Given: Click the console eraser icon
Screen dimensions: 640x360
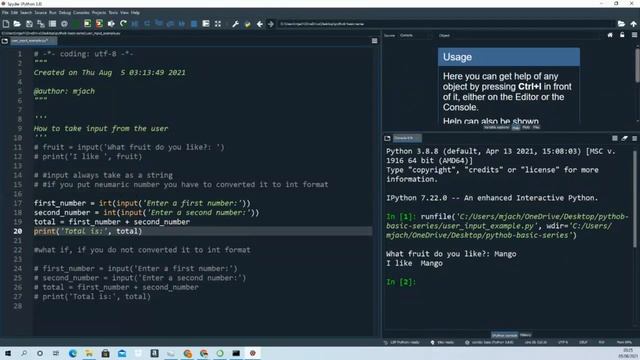Looking at the screenshot, I should [624, 138].
